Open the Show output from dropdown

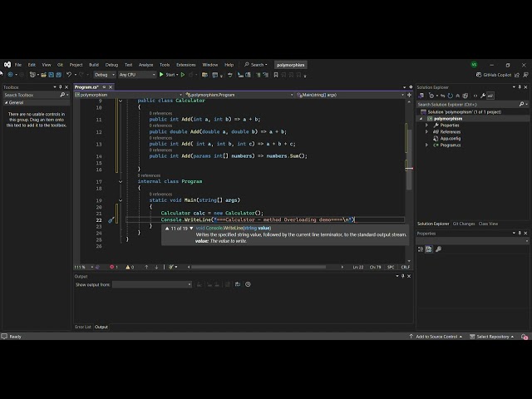click(x=152, y=284)
